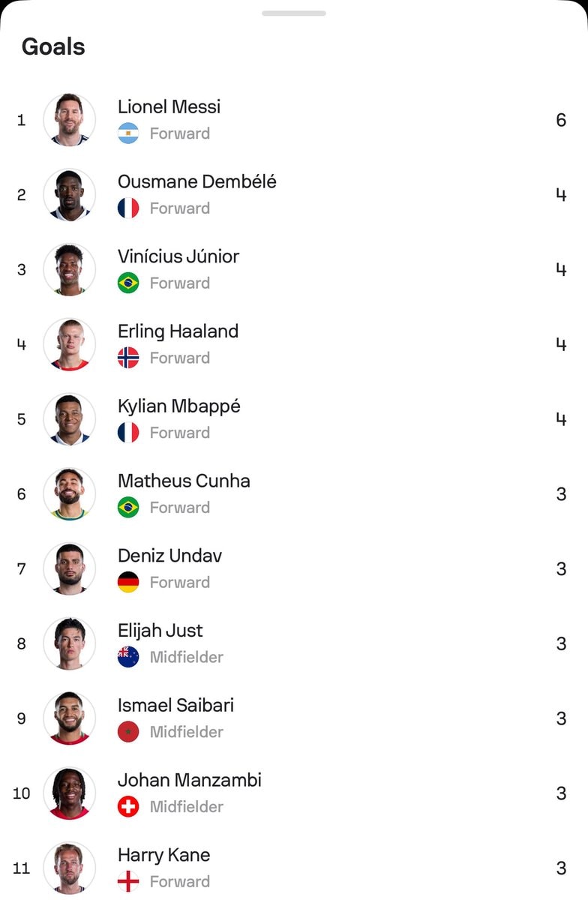Tap Johan Manzambi's Switzerland flag icon

click(128, 807)
